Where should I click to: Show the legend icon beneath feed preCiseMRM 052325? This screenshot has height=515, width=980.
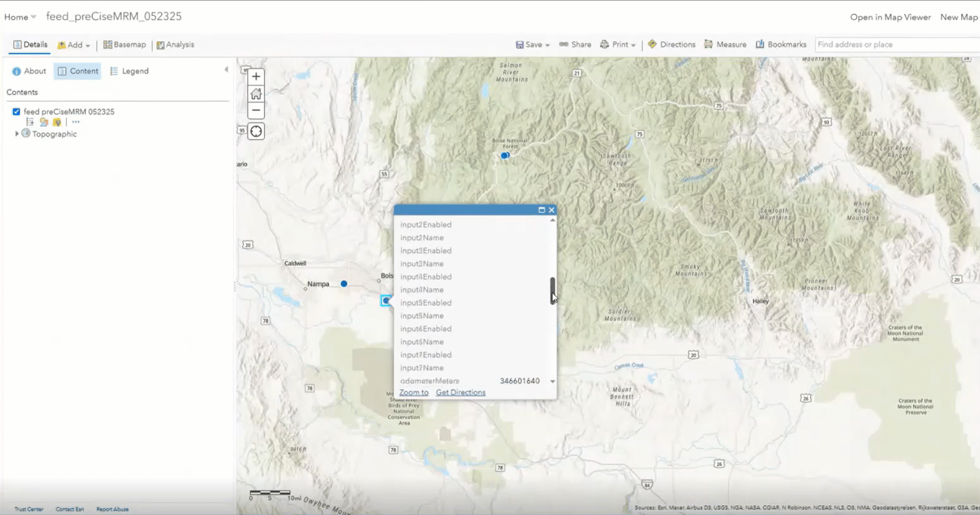30,121
